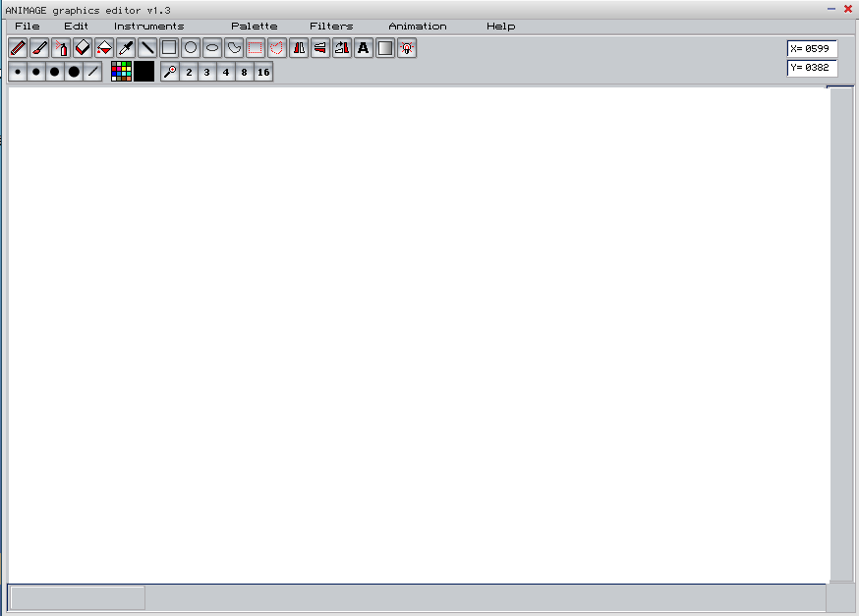
Task: Select the Pencil tool
Action: pyautogui.click(x=18, y=48)
